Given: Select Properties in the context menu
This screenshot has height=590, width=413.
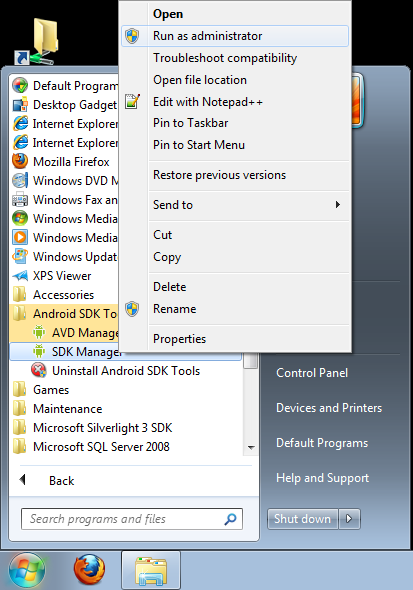Looking at the screenshot, I should tap(179, 339).
